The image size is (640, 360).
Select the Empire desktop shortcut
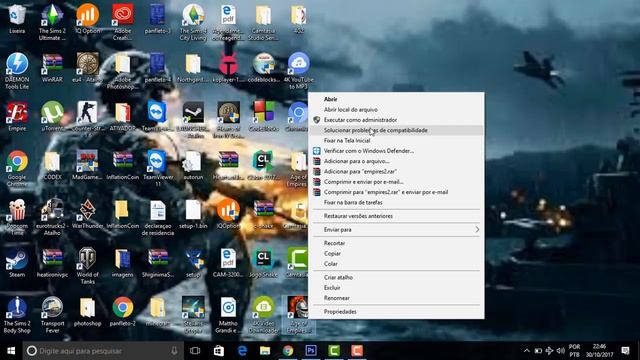[17, 116]
